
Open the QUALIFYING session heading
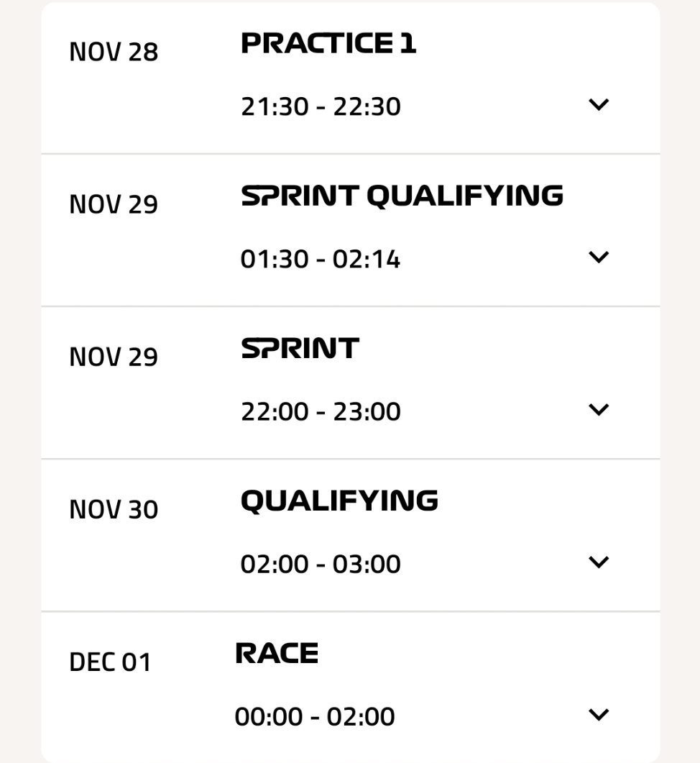pyautogui.click(x=339, y=501)
